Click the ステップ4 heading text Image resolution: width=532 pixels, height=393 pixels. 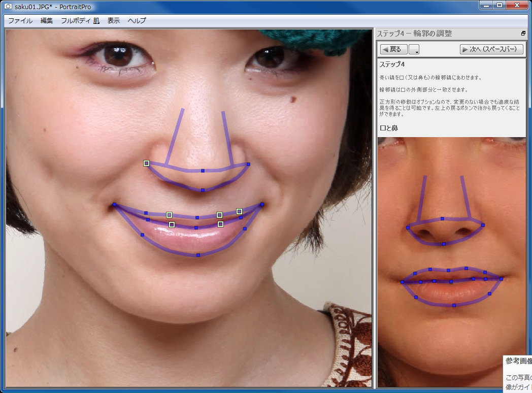coord(392,64)
